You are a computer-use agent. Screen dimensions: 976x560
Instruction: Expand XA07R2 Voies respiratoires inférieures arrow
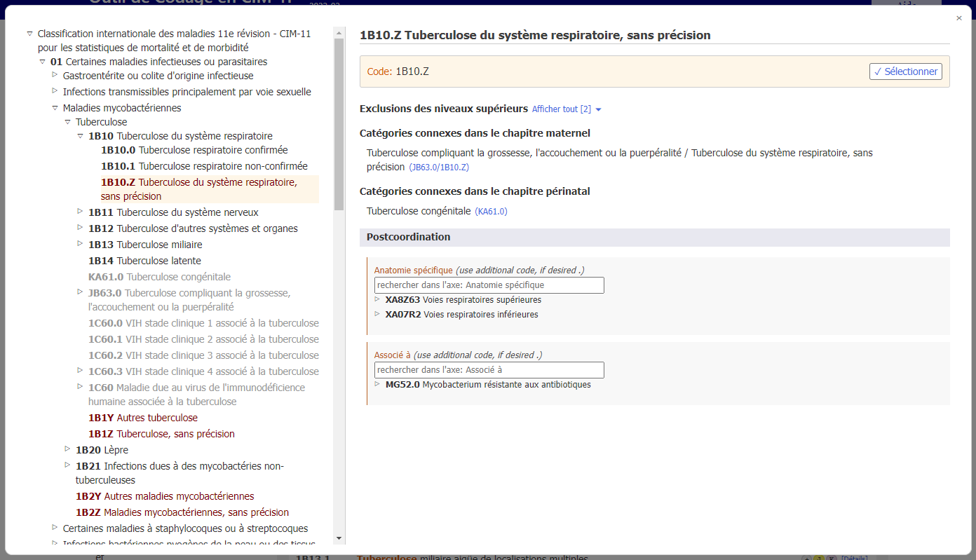(377, 313)
